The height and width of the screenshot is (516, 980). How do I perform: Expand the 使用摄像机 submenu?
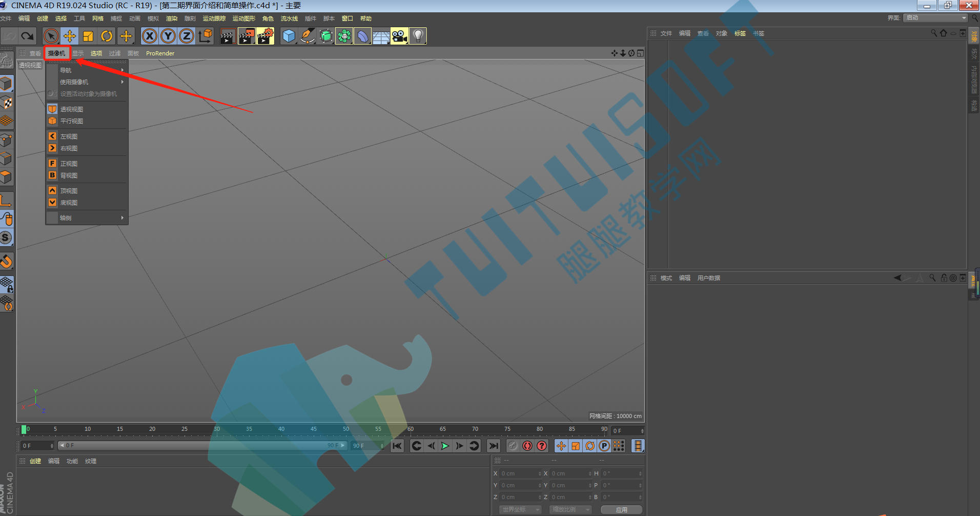tap(87, 82)
